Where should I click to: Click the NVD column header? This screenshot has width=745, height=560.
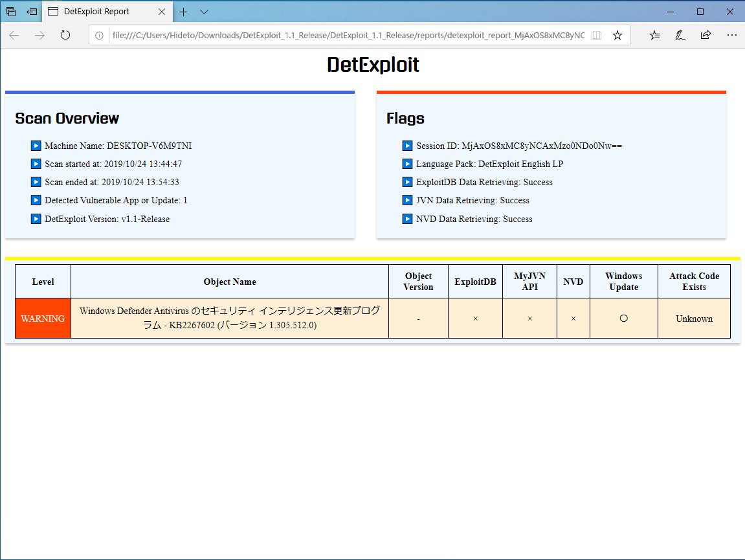click(x=573, y=282)
